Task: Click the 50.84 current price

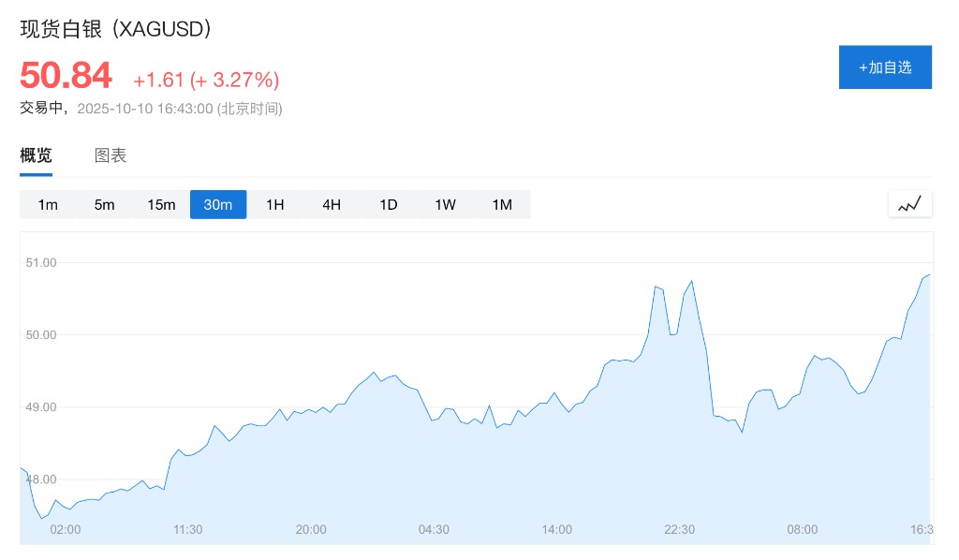Action: 66,75
